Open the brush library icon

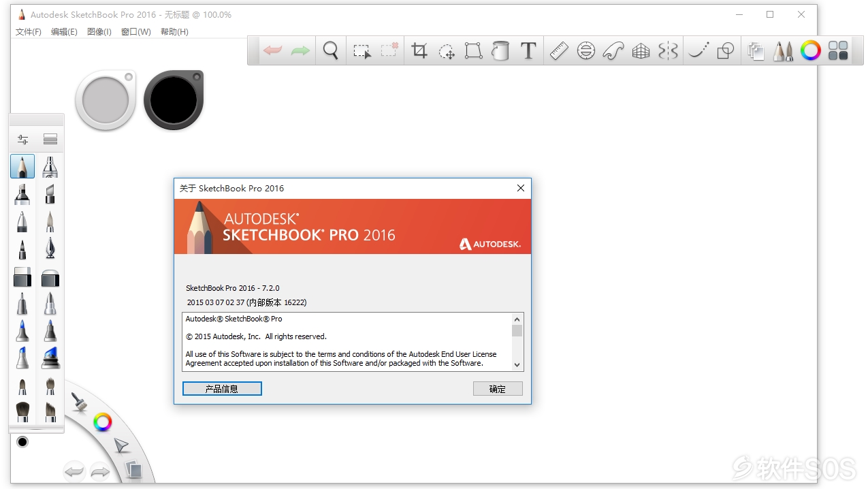tap(50, 140)
